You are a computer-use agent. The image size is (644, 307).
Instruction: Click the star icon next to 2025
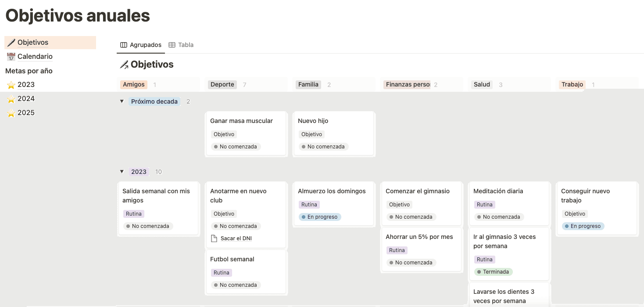click(11, 113)
